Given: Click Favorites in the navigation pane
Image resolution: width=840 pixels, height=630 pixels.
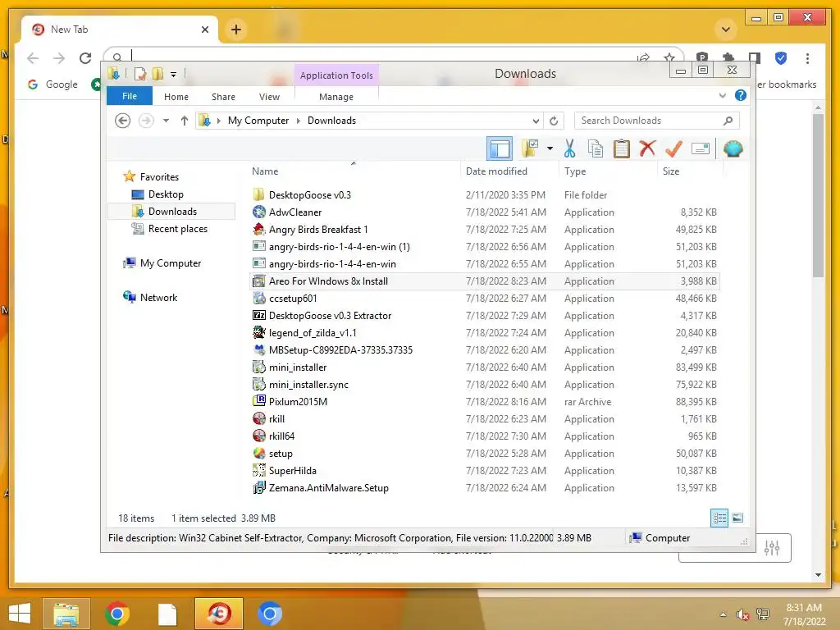Looking at the screenshot, I should tap(159, 177).
